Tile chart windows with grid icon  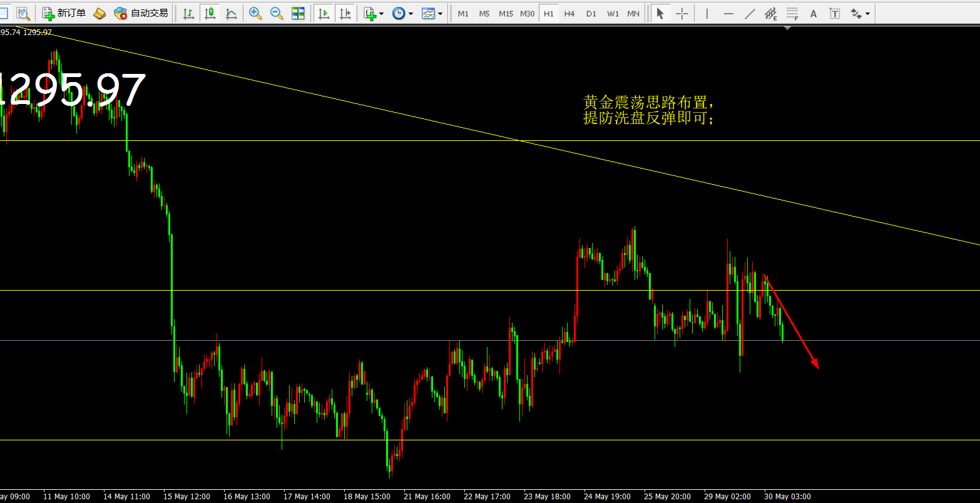[298, 13]
